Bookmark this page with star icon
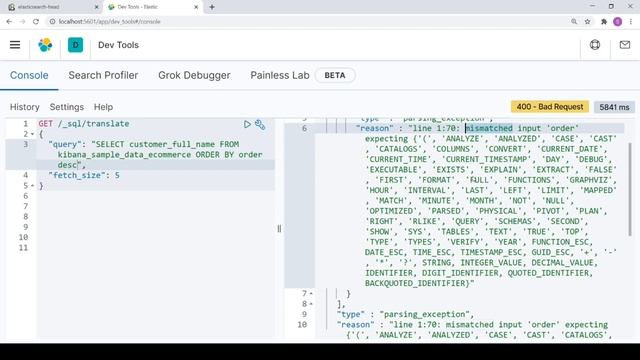 point(587,22)
